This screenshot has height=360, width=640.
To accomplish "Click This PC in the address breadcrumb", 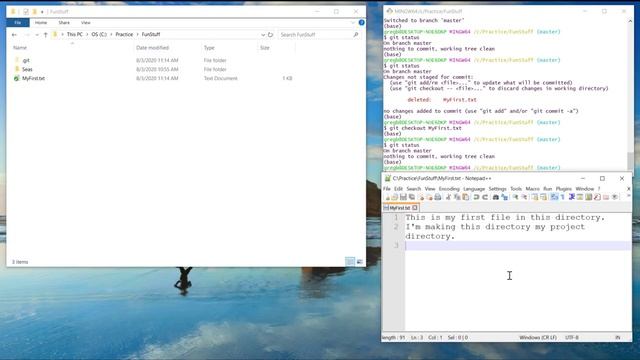I will 75,35.
